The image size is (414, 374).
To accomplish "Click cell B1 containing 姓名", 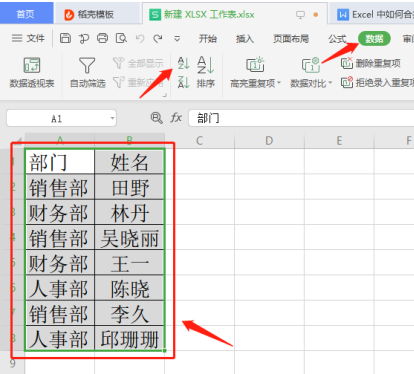I will pos(129,162).
